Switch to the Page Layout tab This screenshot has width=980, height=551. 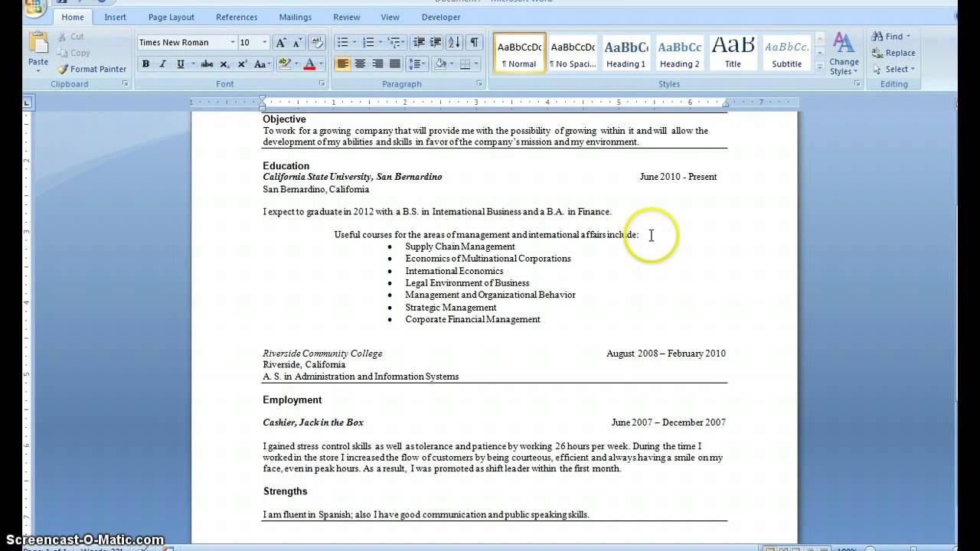[171, 17]
